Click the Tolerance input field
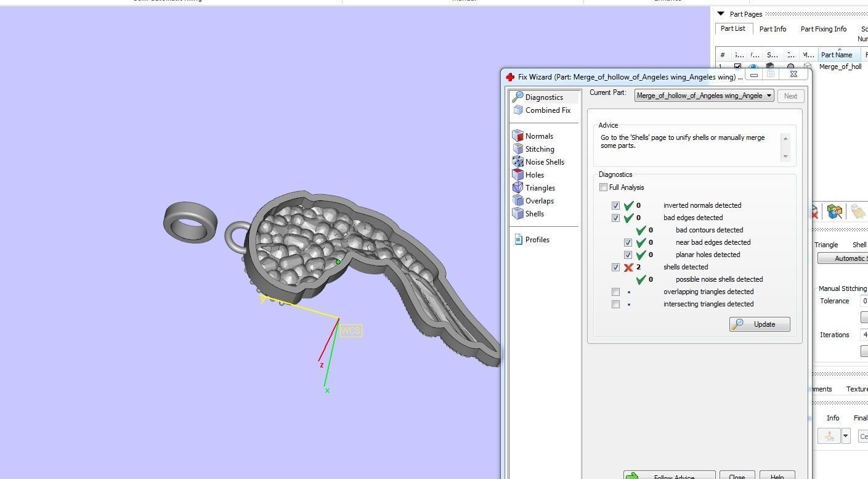This screenshot has height=479, width=868. 864,301
